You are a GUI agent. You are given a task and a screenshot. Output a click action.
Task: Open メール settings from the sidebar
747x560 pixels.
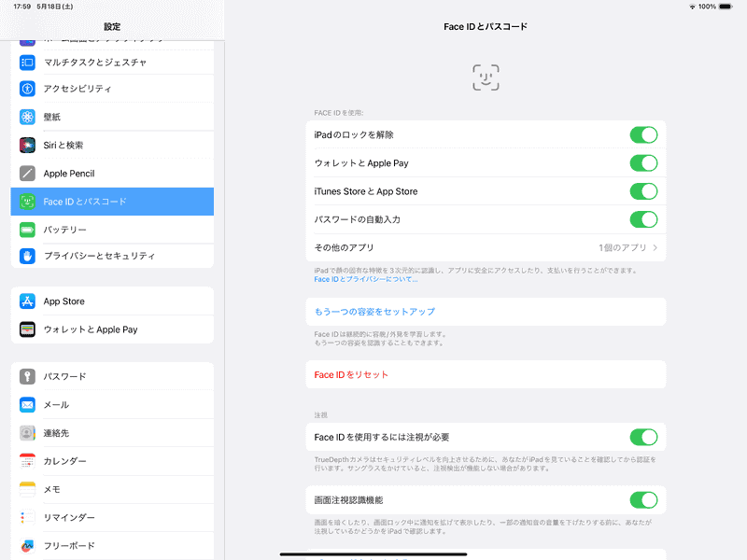coord(28,405)
